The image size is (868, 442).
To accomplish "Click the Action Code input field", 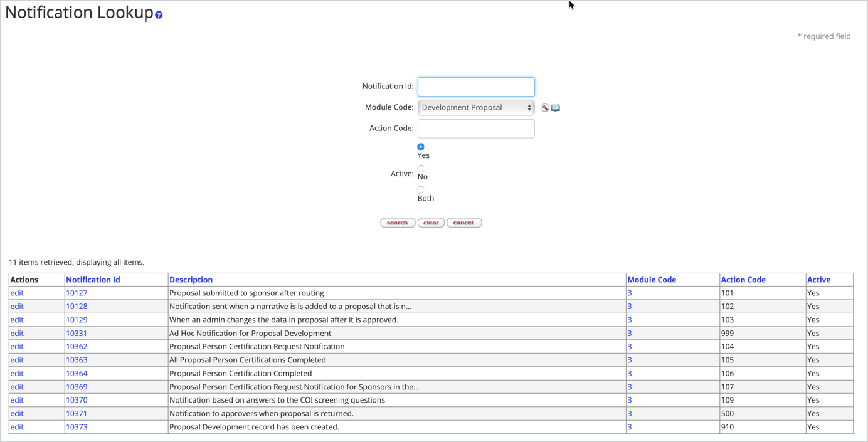I will click(x=475, y=129).
